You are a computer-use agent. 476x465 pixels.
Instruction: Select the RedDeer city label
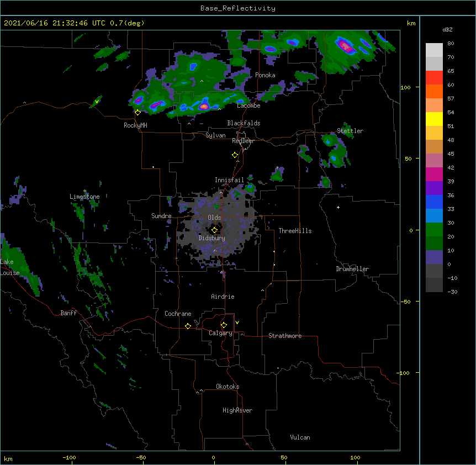(243, 141)
